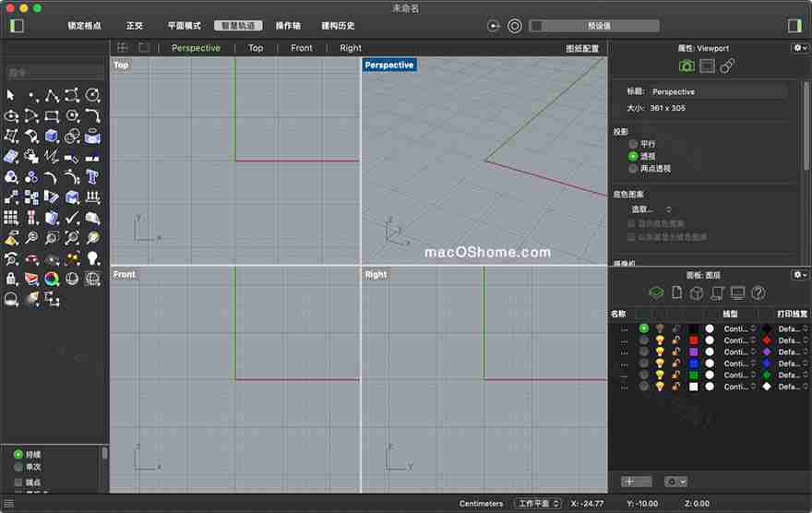
Task: Click the four-viewport layout icon
Action: tap(122, 48)
